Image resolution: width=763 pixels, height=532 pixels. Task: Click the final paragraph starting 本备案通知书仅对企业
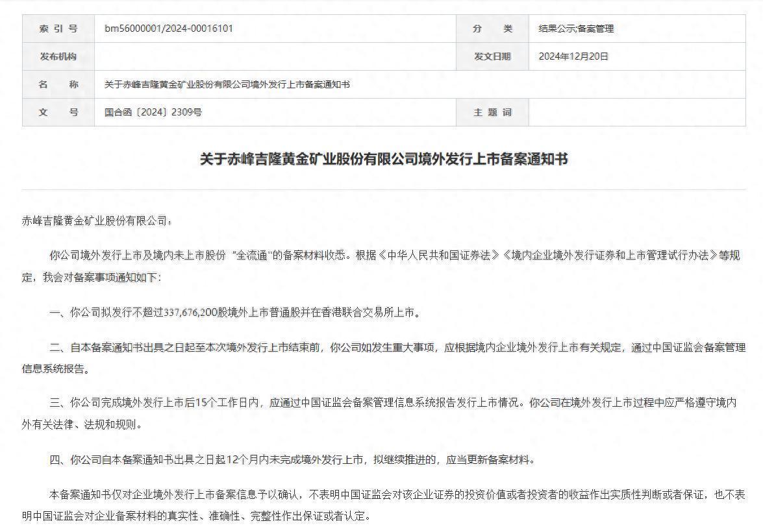point(383,505)
